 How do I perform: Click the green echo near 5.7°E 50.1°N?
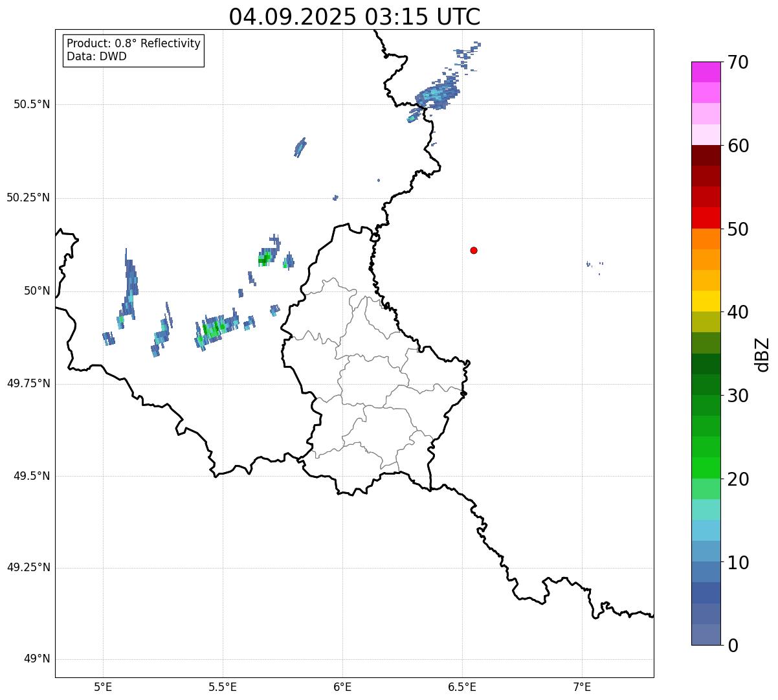267,258
